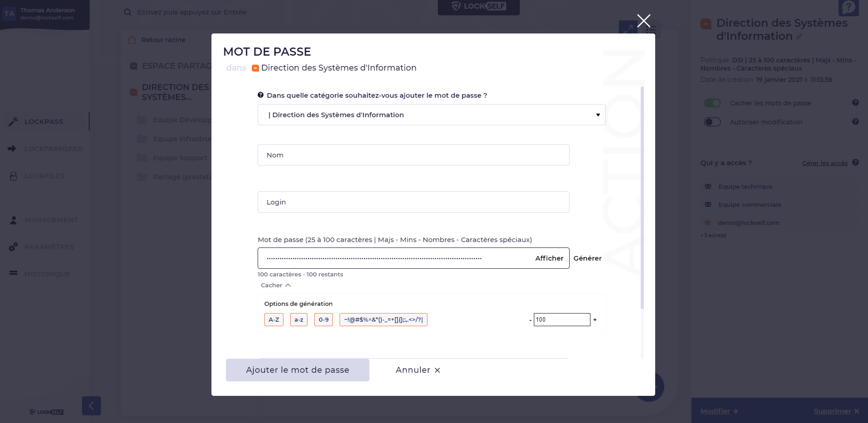
Task: Toggle Autoriser modification switch
Action: [x=712, y=122]
